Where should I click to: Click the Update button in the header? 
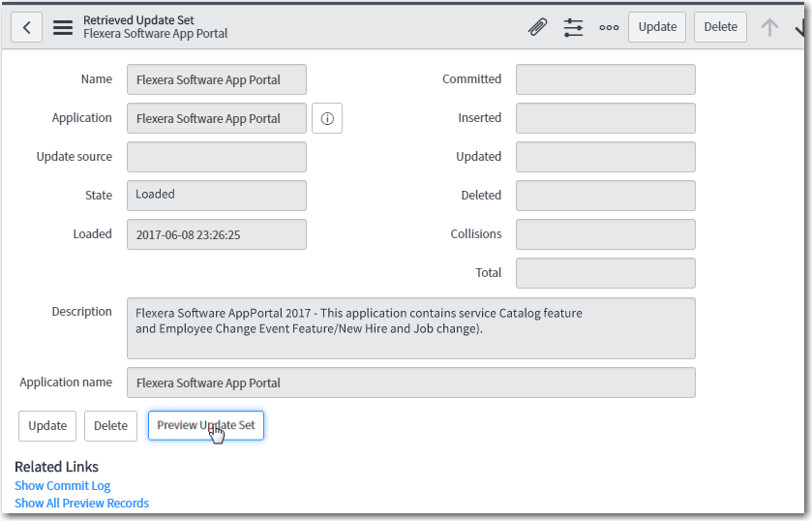coord(657,27)
